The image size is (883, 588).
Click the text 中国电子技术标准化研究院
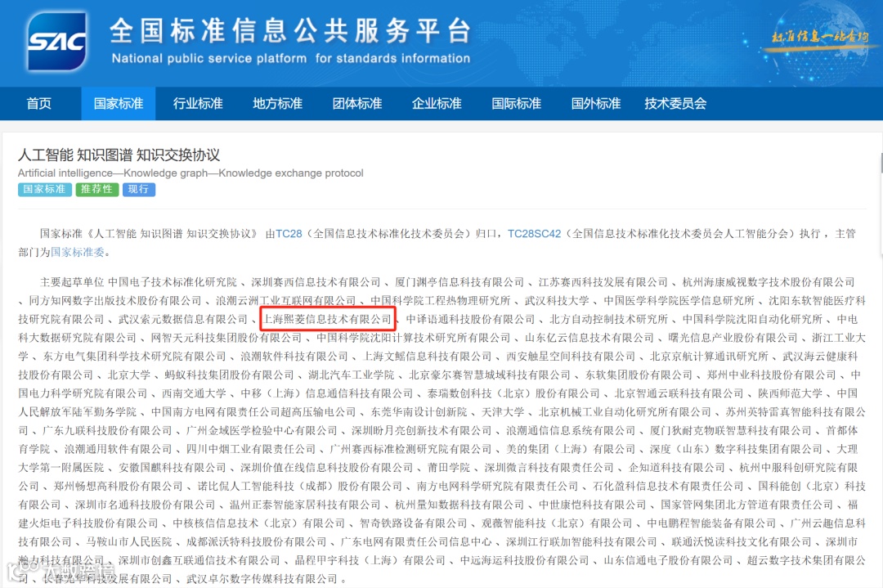pyautogui.click(x=173, y=282)
